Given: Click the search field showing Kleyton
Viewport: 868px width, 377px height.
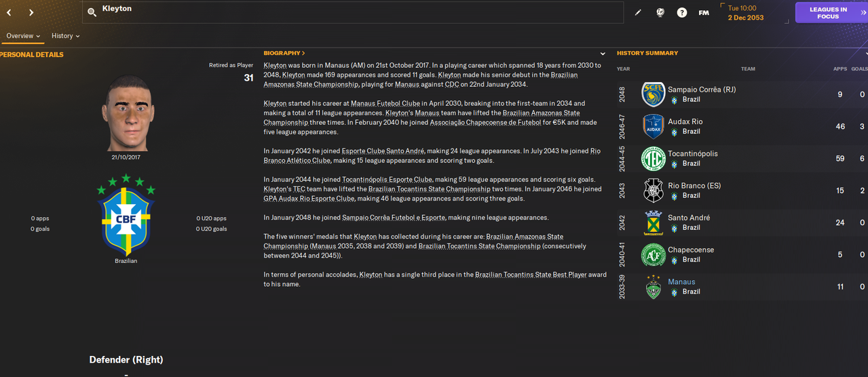Looking at the screenshot, I should pyautogui.click(x=353, y=12).
